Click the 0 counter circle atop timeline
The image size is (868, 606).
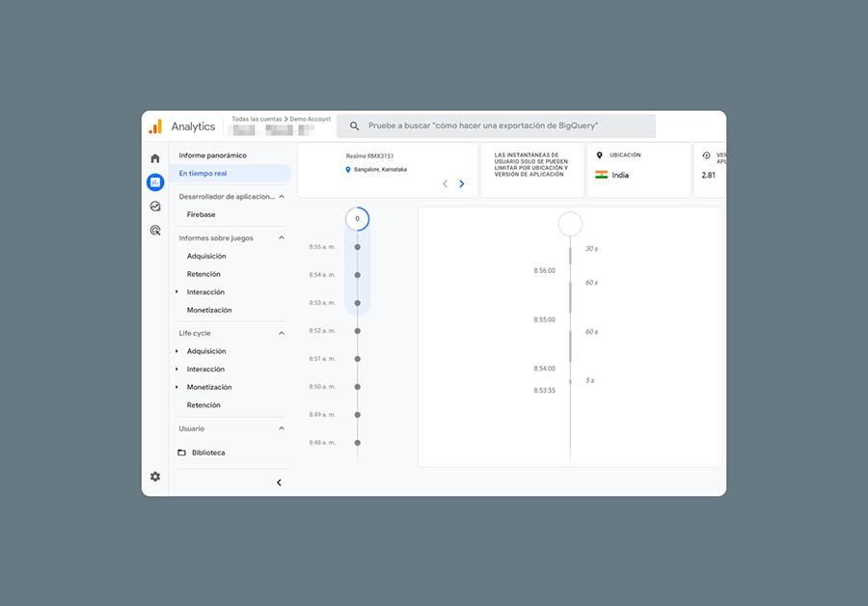[357, 219]
